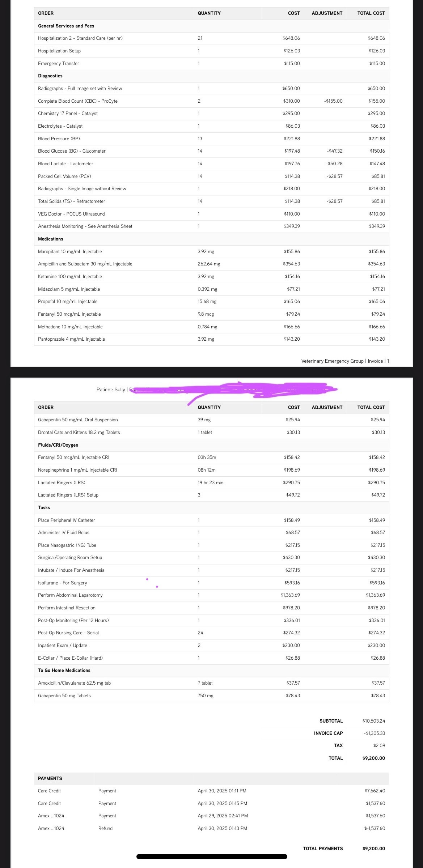Click the INVOICE CAP label
Image resolution: width=423 pixels, height=868 pixels.
328,733
